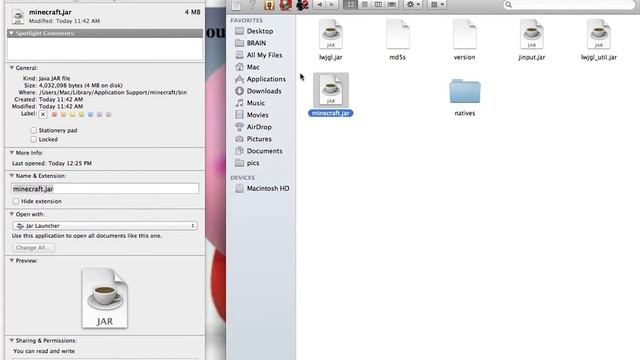Viewport: 640px width, 360px height.
Task: Click the 'Kind: Java JAR file' text
Action: click(x=47, y=78)
